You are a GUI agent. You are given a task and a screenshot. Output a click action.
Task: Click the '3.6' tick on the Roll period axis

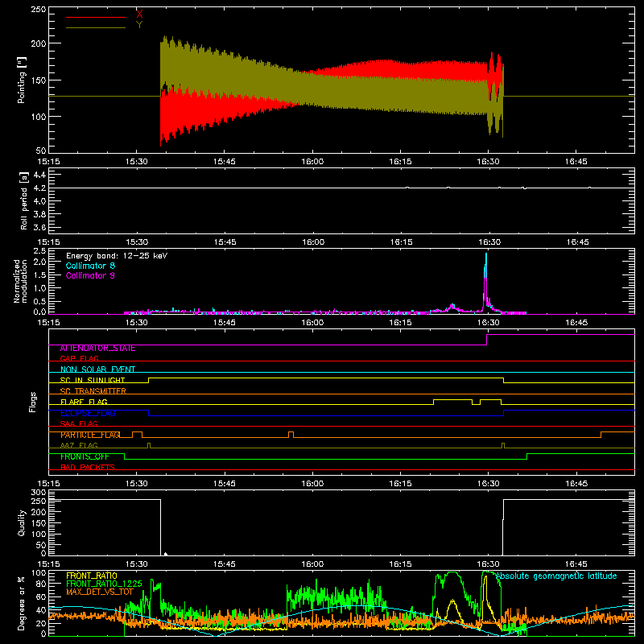click(x=39, y=227)
